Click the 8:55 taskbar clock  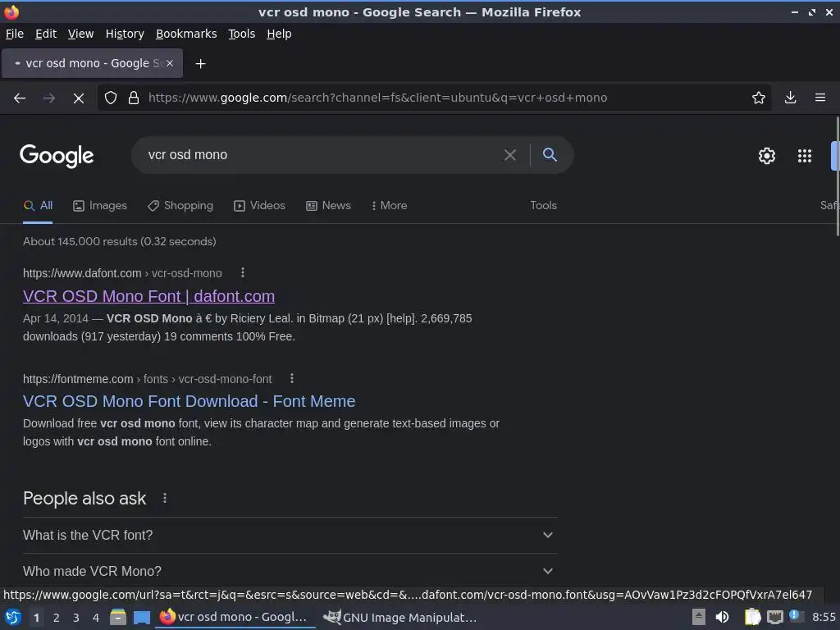pos(824,617)
